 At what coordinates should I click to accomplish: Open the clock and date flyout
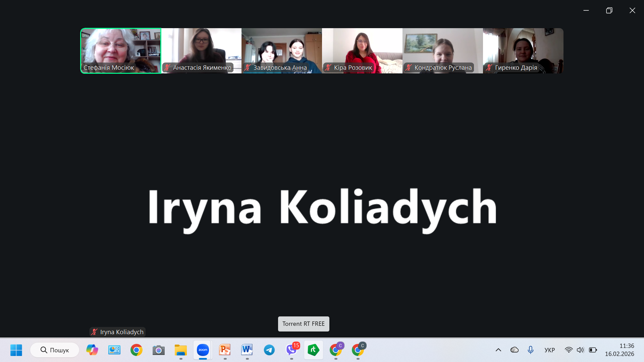[x=620, y=350]
